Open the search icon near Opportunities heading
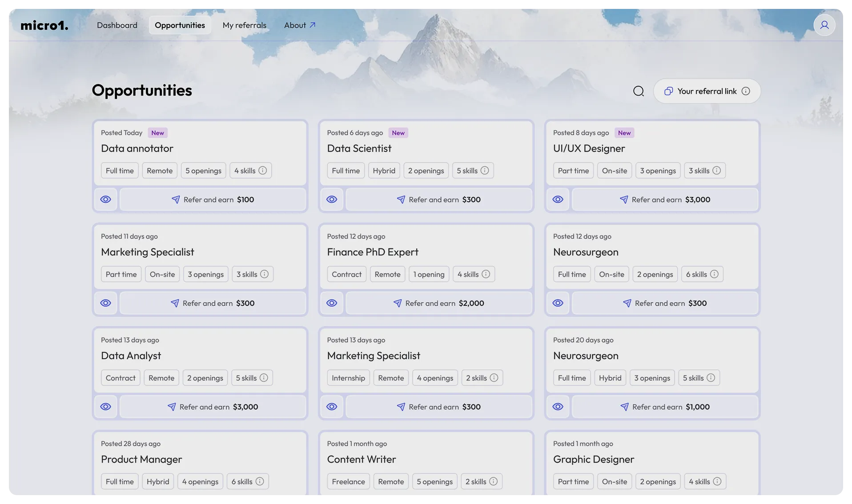Image resolution: width=852 pixels, height=504 pixels. click(x=639, y=91)
